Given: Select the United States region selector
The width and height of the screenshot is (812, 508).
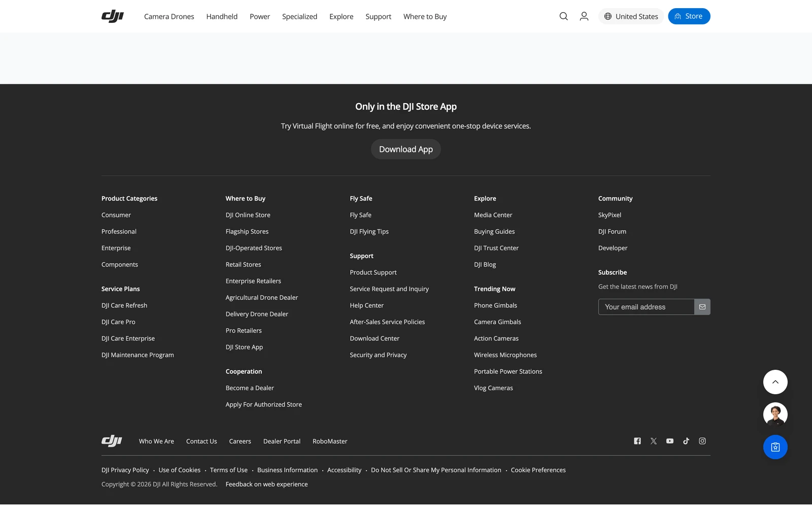Looking at the screenshot, I should coord(631,16).
